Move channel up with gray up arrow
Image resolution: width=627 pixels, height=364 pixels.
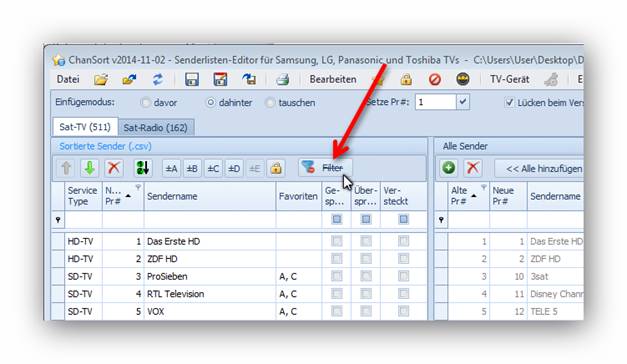pyautogui.click(x=66, y=168)
